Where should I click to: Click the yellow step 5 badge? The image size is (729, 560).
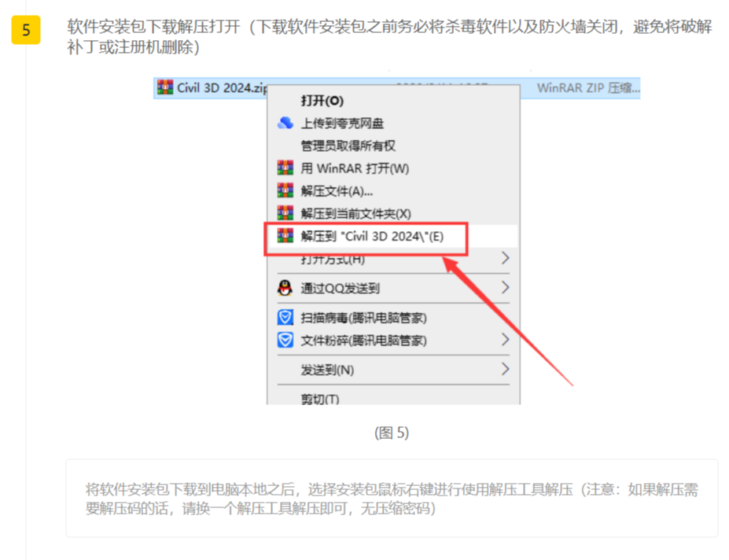[26, 30]
